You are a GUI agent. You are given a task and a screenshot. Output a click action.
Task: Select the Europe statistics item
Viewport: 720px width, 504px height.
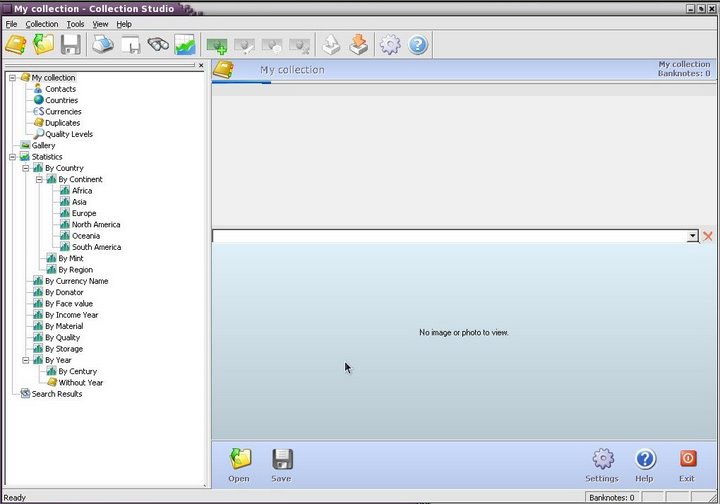click(84, 213)
